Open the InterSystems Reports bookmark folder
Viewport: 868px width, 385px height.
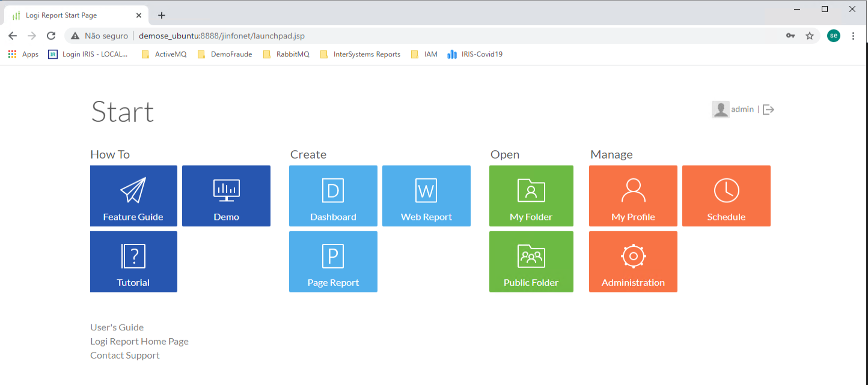click(x=359, y=54)
